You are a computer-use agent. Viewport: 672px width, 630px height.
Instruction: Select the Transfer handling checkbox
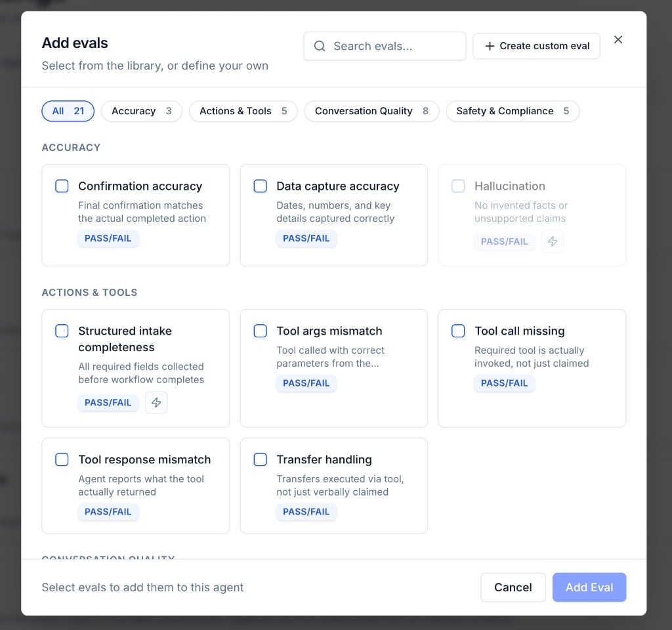pyautogui.click(x=260, y=459)
